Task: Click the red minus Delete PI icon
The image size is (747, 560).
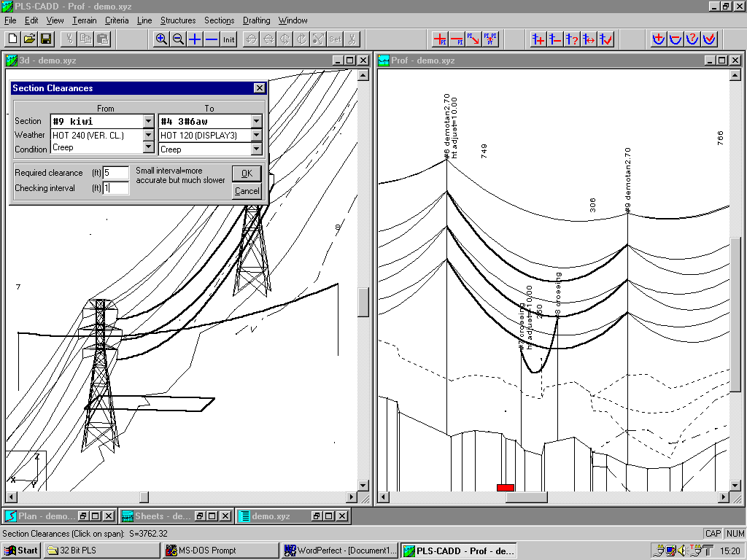Action: coord(457,39)
